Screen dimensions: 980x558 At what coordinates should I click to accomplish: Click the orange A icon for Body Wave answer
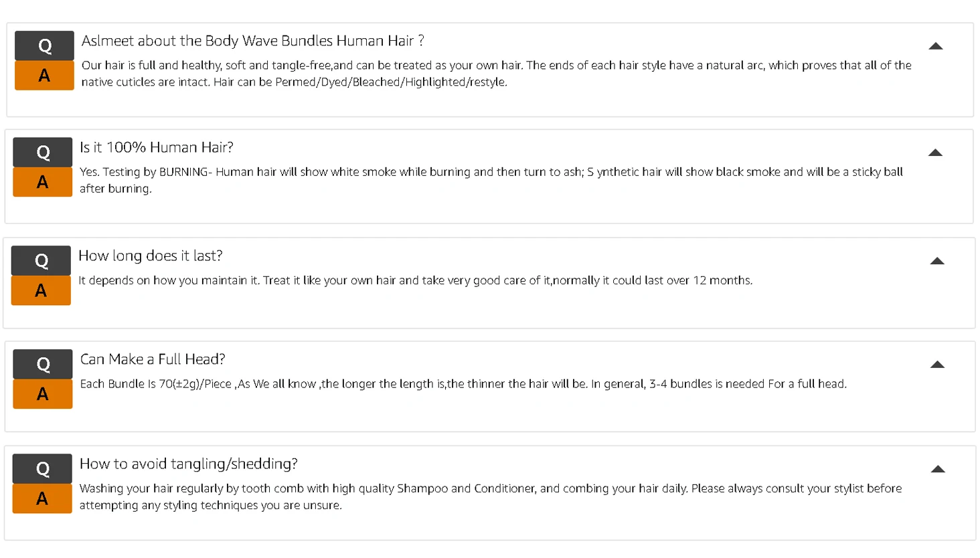pyautogui.click(x=44, y=76)
